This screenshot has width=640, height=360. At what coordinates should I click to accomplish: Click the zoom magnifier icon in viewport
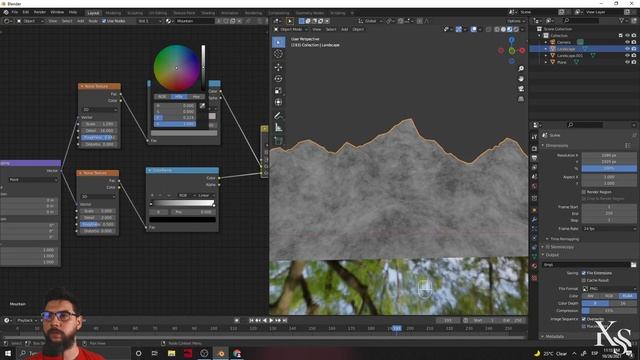(521, 69)
